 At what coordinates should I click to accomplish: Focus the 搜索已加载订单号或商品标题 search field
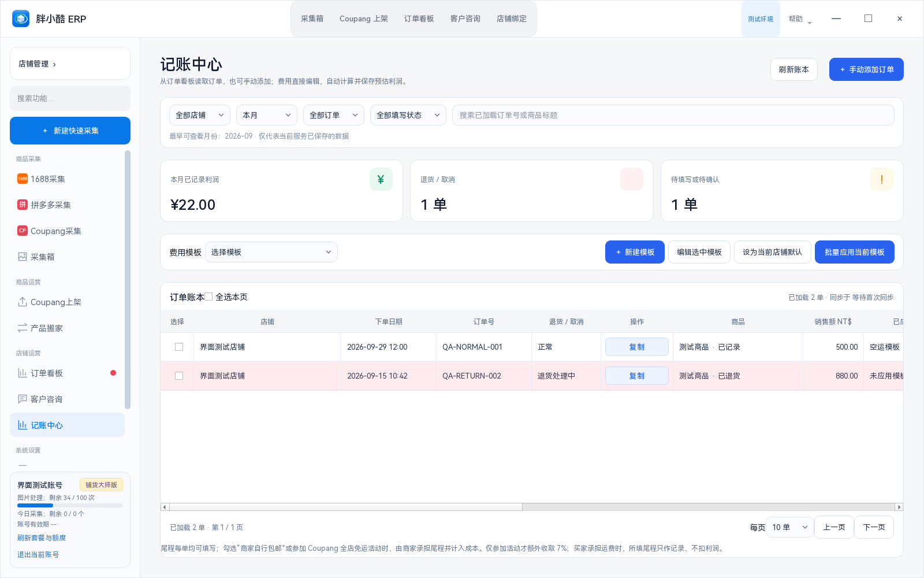coord(673,115)
